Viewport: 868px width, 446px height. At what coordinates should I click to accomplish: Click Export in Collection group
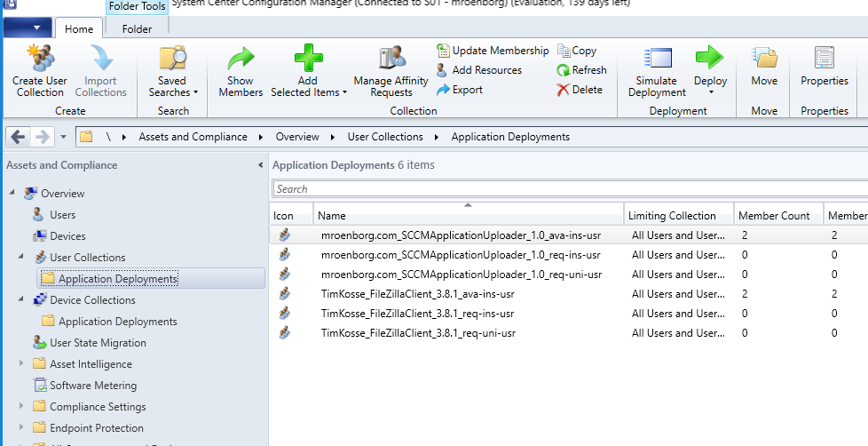pos(460,90)
